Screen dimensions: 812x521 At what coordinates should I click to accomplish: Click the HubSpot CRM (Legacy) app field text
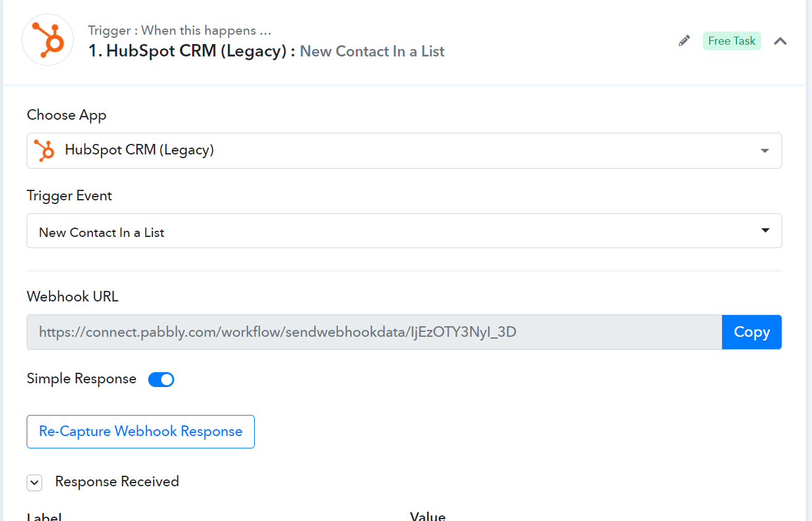pos(139,150)
